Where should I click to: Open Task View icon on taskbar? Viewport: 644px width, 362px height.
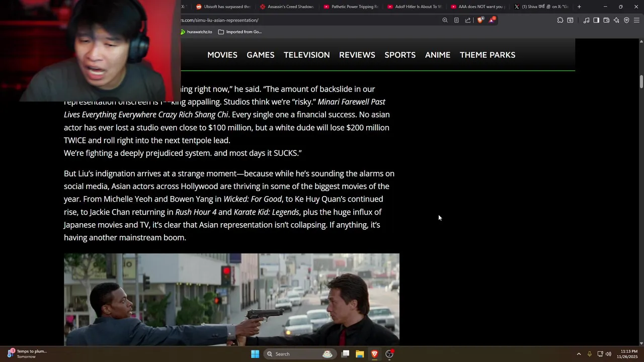346,354
